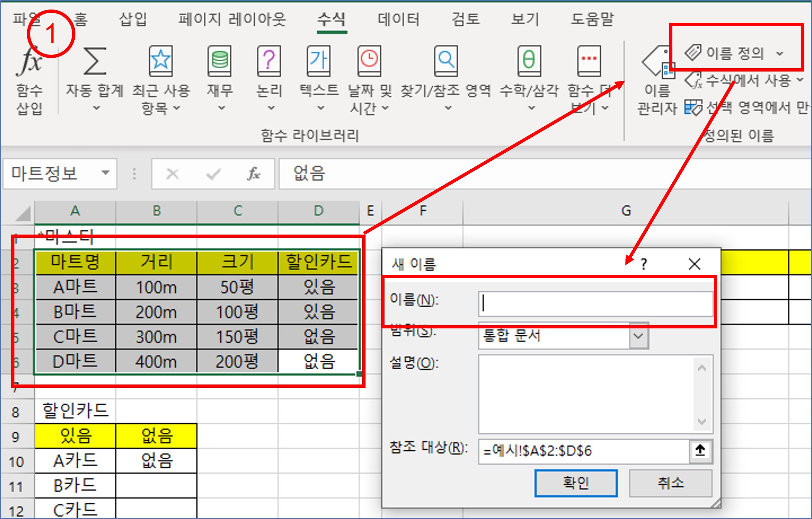Click the collapse dialog arrow beside 참조 대상
The image size is (812, 519).
point(700,450)
